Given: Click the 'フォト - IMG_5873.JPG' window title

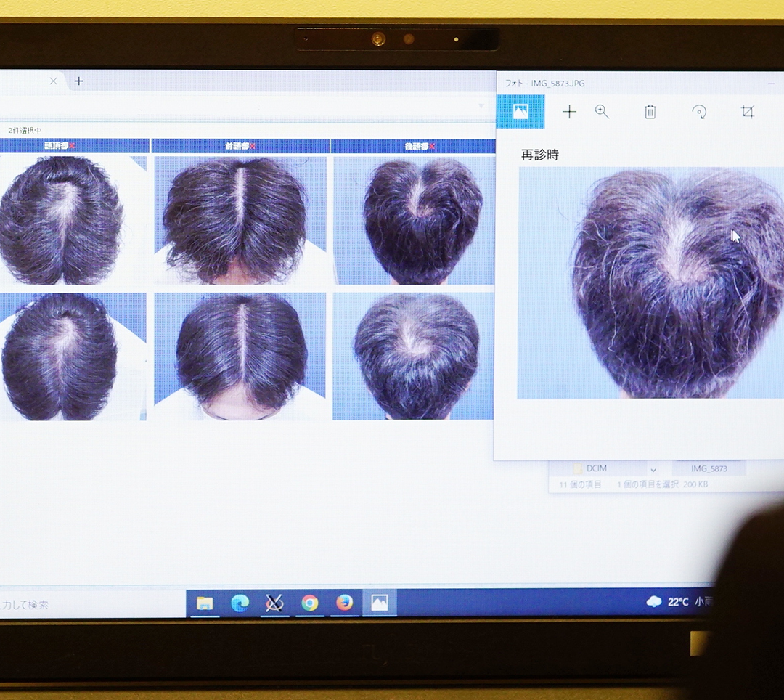Looking at the screenshot, I should point(544,84).
